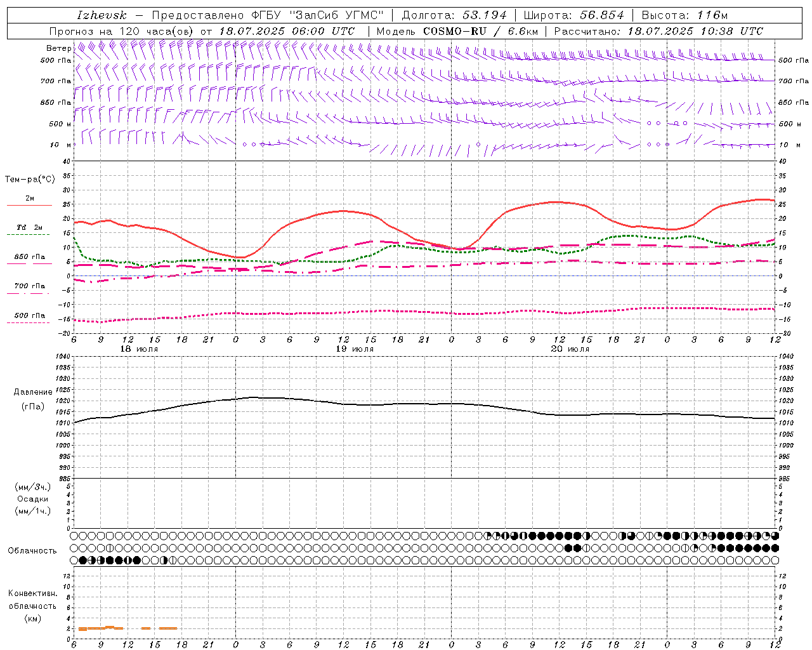Click the "Конвективн." convective label
The height and width of the screenshot is (650, 812).
tap(33, 594)
